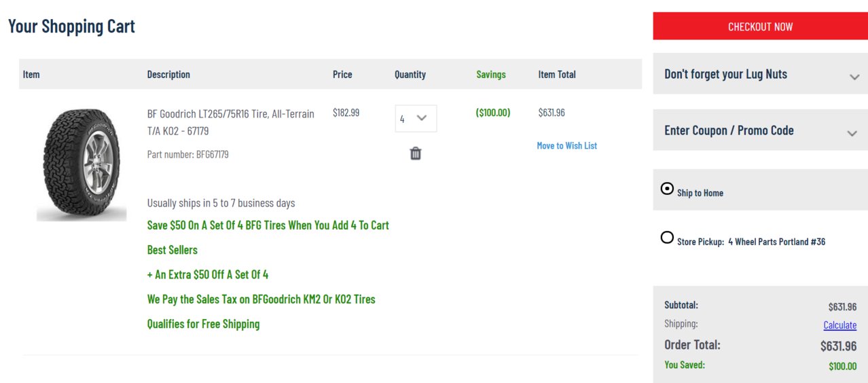This screenshot has width=868, height=383.
Task: Expand Enter Coupon / Promo Code section
Action: click(x=760, y=130)
